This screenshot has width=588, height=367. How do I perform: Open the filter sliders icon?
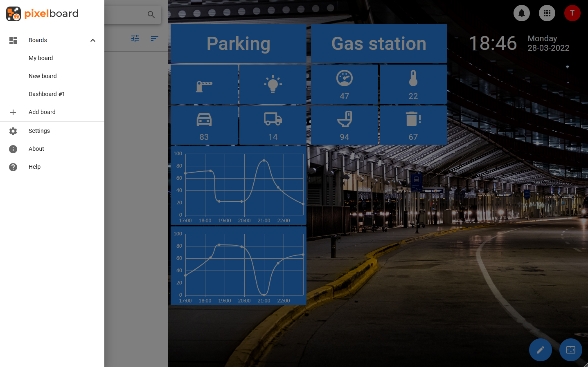pos(135,38)
